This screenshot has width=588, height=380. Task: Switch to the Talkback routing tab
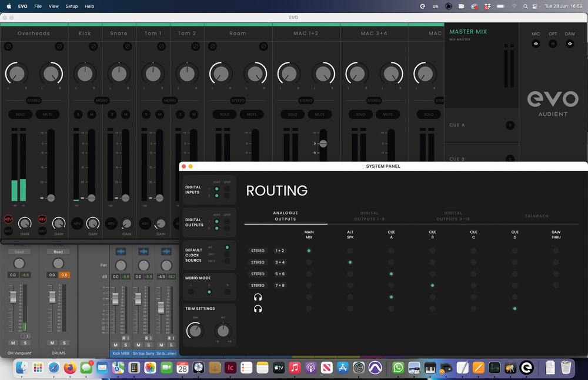tap(536, 216)
